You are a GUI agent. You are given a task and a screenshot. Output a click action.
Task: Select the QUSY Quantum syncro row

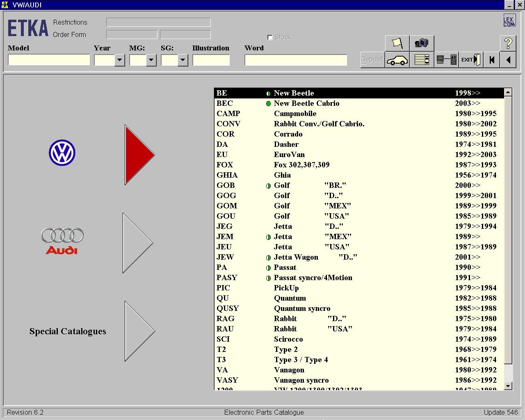pos(359,308)
